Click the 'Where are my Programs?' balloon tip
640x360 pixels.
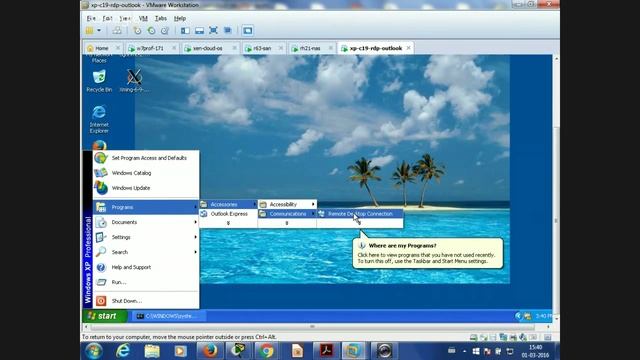428,253
